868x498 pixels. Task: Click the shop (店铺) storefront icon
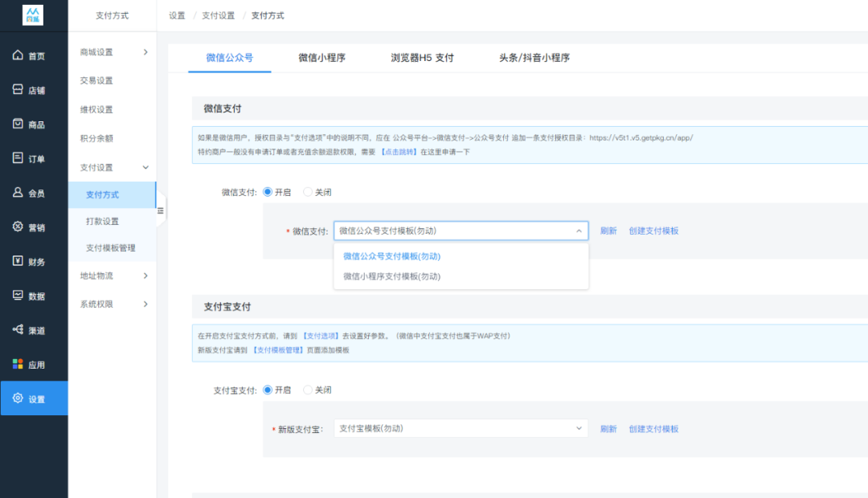(18, 89)
